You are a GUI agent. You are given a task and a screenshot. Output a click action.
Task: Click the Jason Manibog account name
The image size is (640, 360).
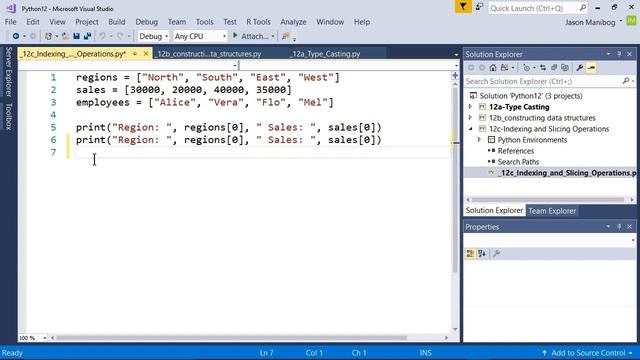click(590, 23)
